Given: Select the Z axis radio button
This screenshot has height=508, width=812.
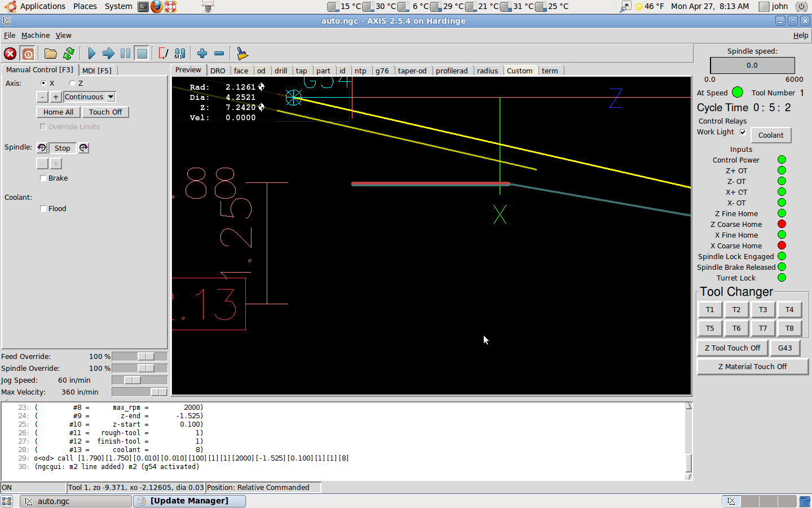Looking at the screenshot, I should click(x=72, y=83).
